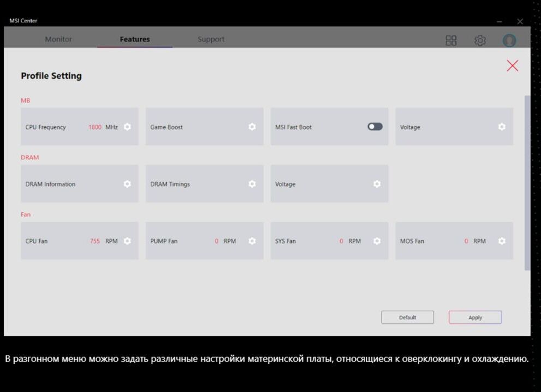
Task: Click the SYS Fan label
Action: pos(286,241)
